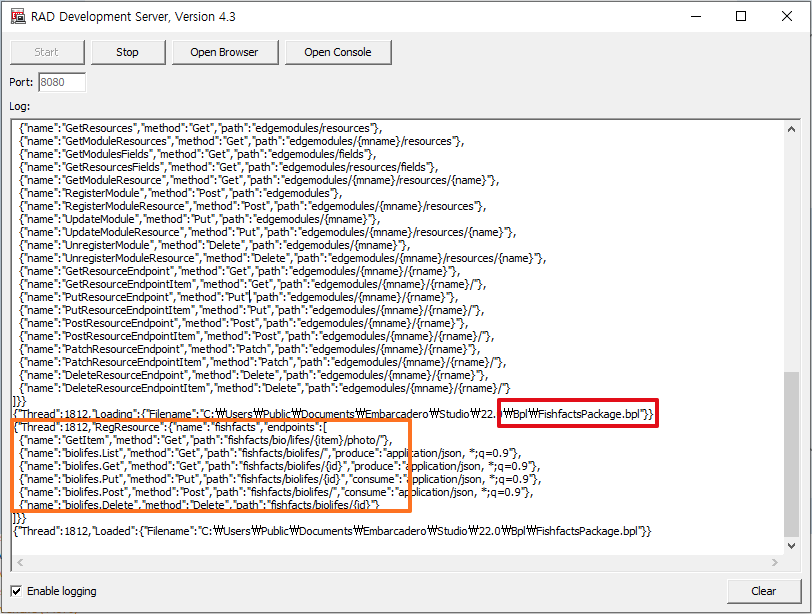
Task: Click the "Port:" label
Action: pyautogui.click(x=21, y=82)
